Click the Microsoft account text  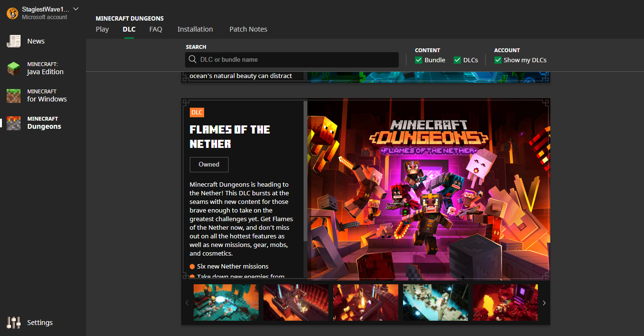[x=44, y=17]
